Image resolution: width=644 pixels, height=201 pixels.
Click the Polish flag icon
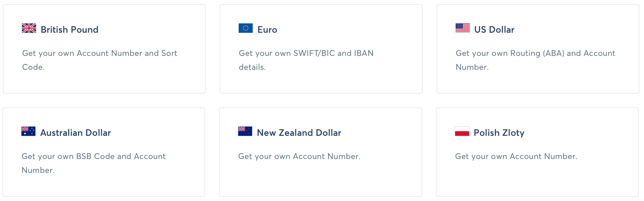[462, 131]
